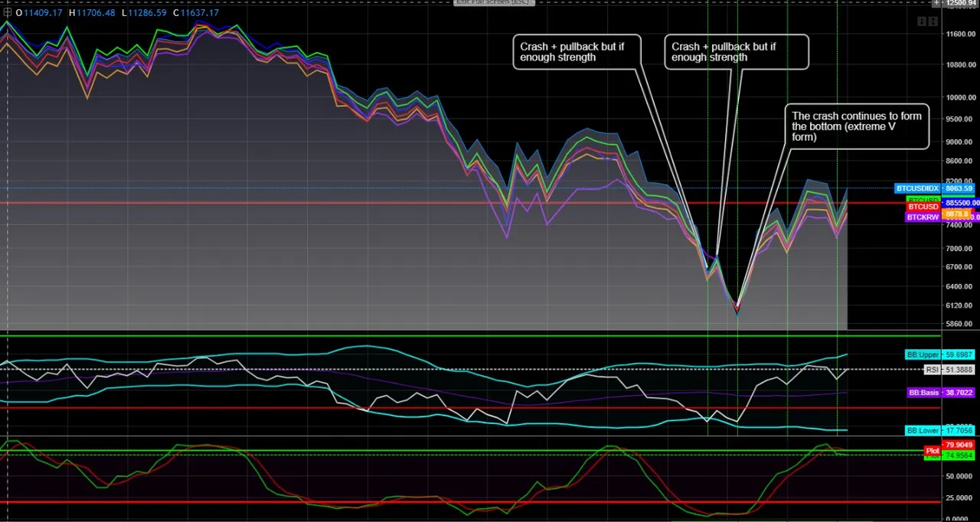Viewport: 980px width, 522px height.
Task: Select the BTCUSDIDX series label
Action: pos(917,188)
